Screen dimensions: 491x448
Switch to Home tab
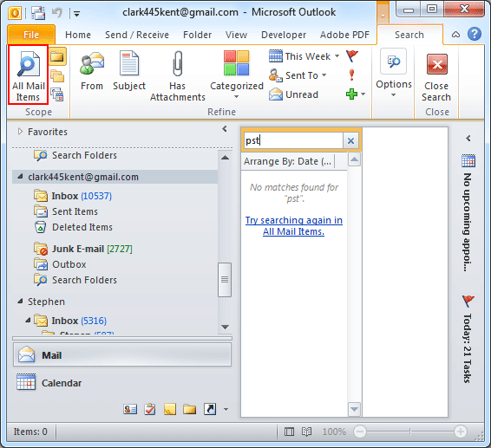[x=78, y=35]
